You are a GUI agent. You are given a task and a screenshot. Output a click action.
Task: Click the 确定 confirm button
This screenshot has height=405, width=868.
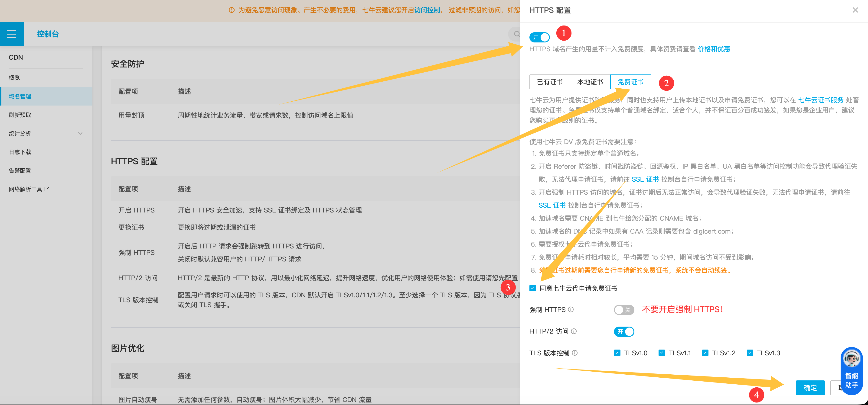[810, 388]
